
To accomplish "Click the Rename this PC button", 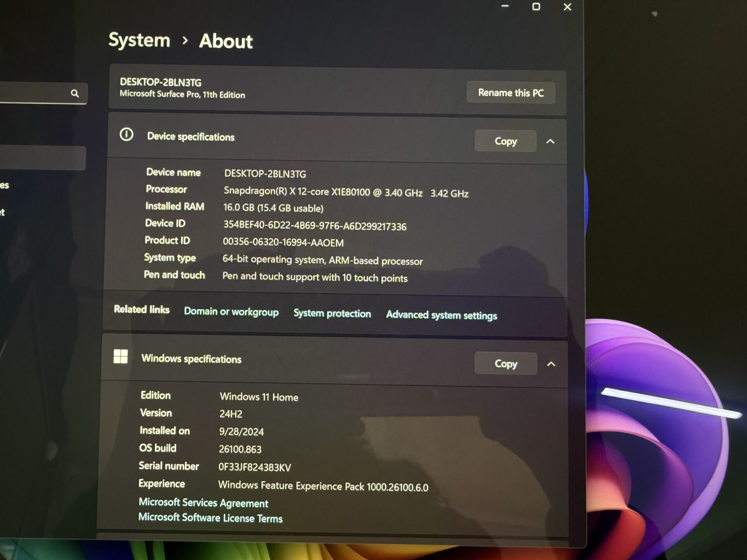I will point(511,93).
